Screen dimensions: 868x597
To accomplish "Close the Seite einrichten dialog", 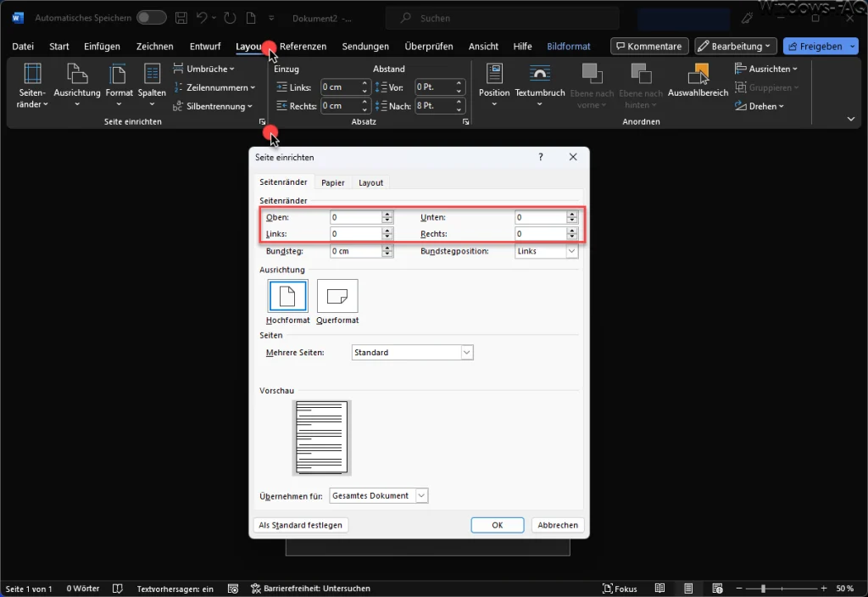I will pos(573,157).
